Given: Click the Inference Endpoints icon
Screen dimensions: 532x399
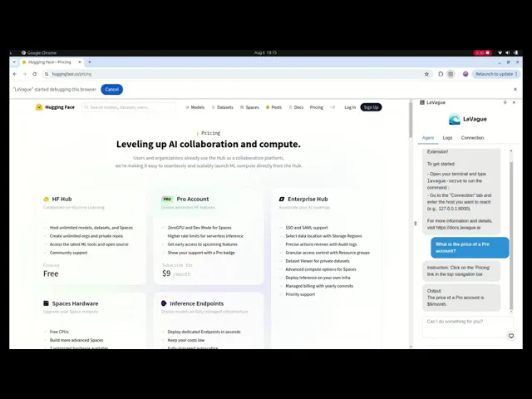Looking at the screenshot, I should 164,303.
